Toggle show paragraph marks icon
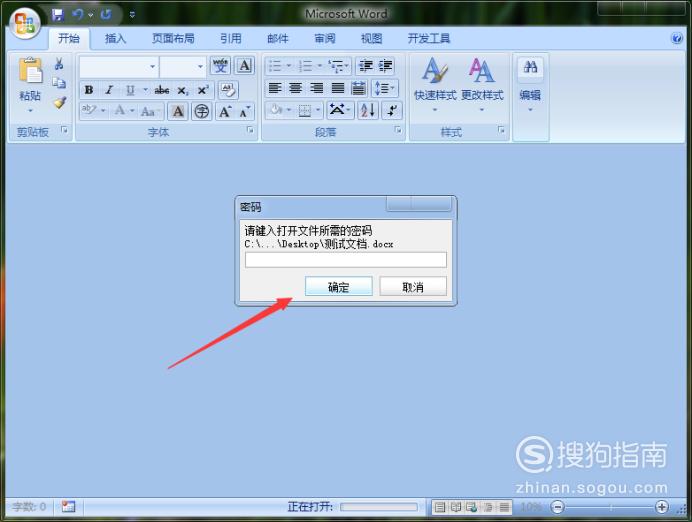Screen dimensions: 692x522 click(392, 110)
